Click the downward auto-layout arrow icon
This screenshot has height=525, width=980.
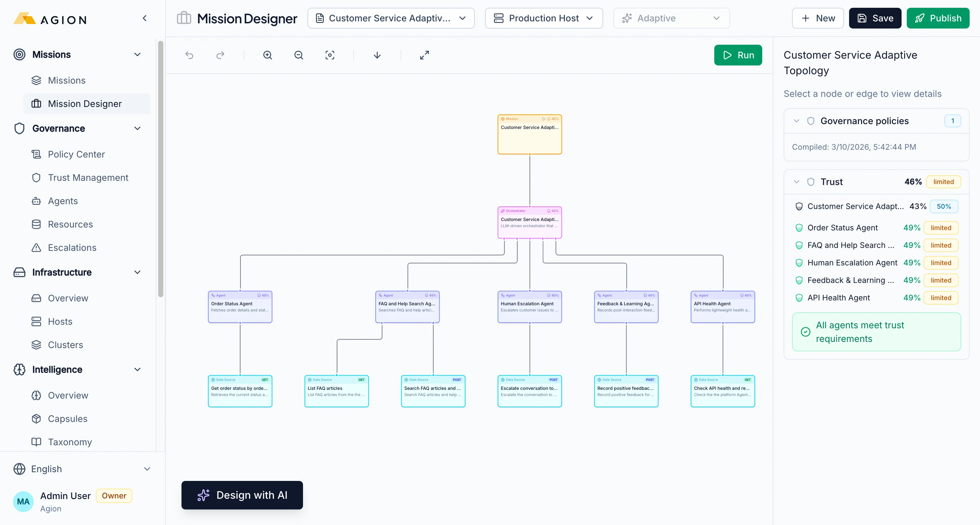pyautogui.click(x=377, y=55)
